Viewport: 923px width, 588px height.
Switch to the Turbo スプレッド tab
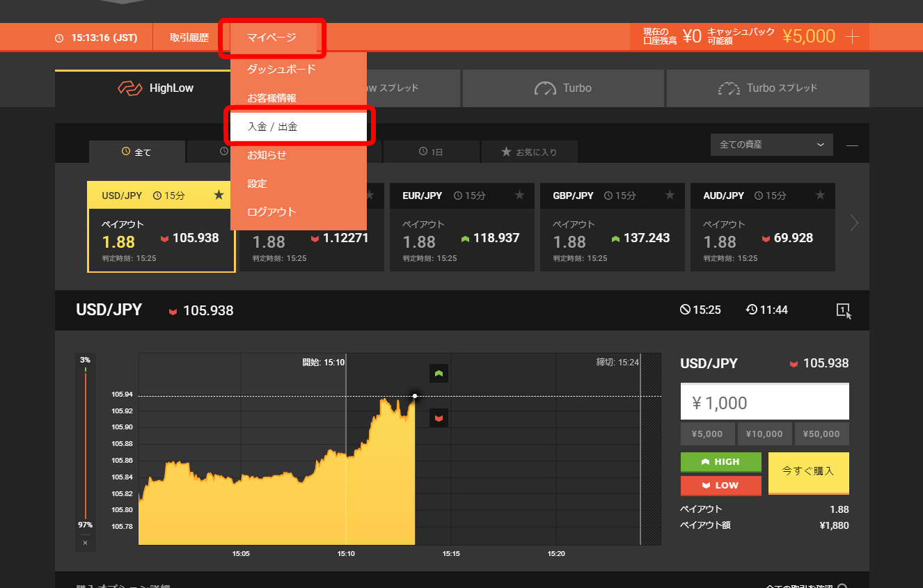[x=768, y=88]
